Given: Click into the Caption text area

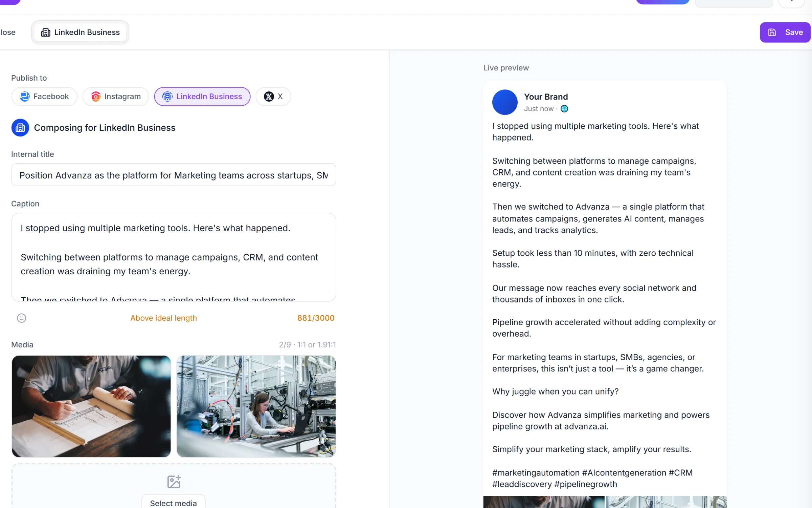Looking at the screenshot, I should point(174,257).
